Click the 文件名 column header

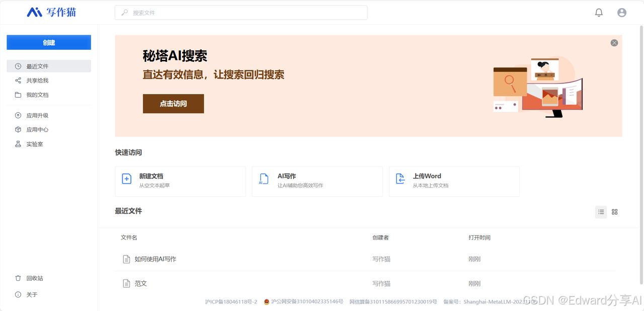129,238
